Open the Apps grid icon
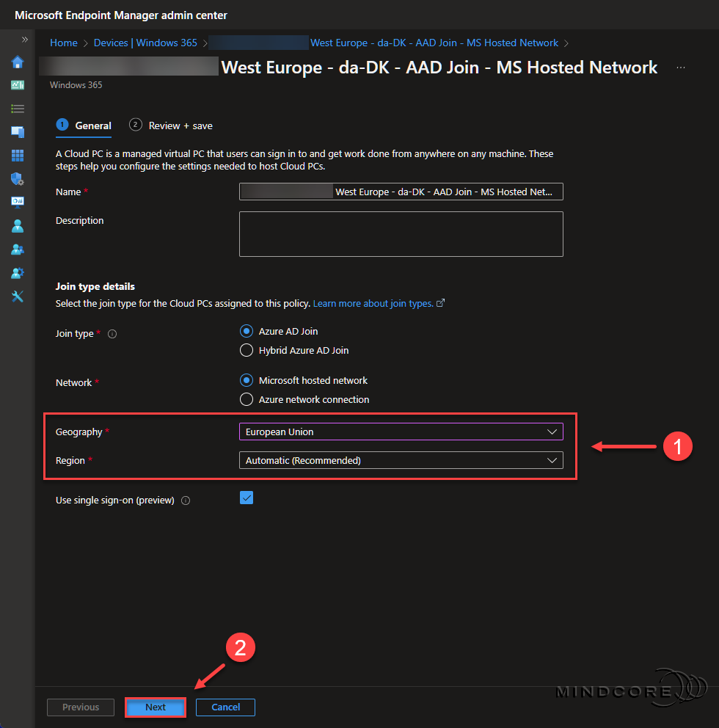Screen dimensions: 719x728 (18, 156)
